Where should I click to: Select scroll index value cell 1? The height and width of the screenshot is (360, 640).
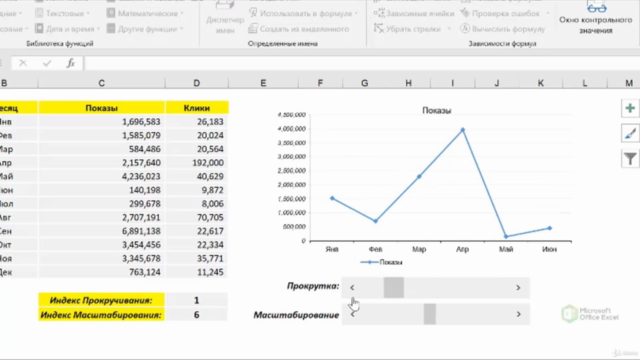pos(197,300)
